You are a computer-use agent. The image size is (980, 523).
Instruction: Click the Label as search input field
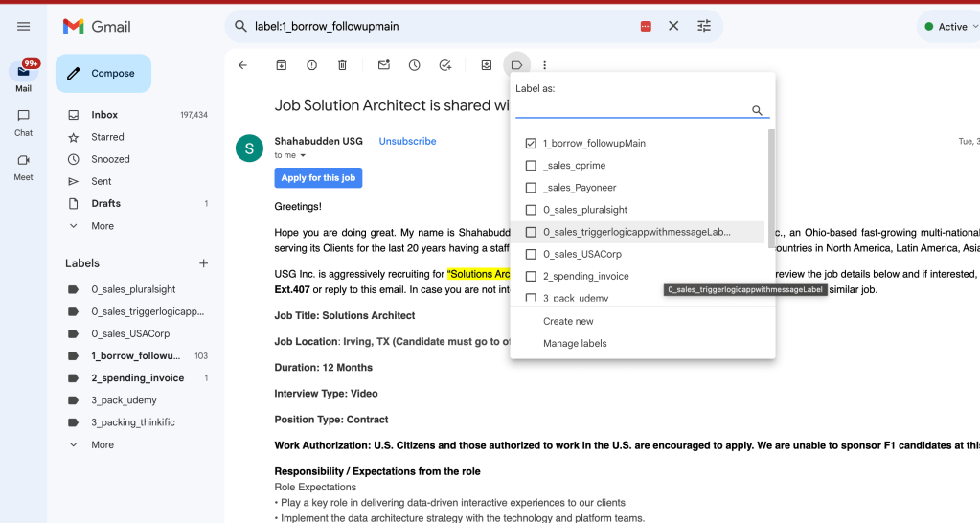click(632, 110)
